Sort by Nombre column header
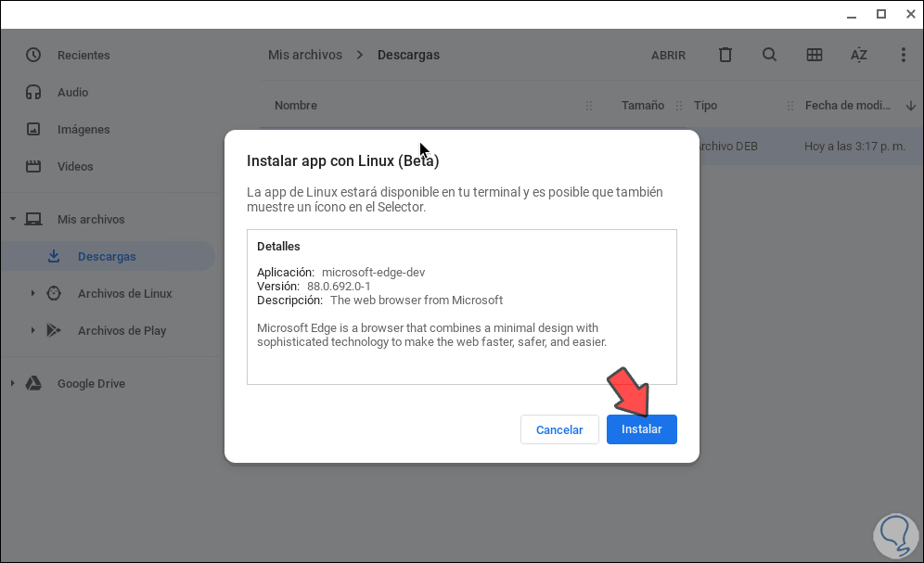The image size is (924, 563). [x=296, y=106]
